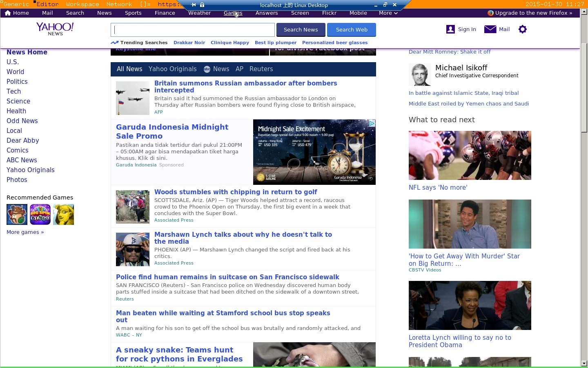Open the NFL says 'No more' thumbnail
Image resolution: width=588 pixels, height=368 pixels.
[x=470, y=155]
